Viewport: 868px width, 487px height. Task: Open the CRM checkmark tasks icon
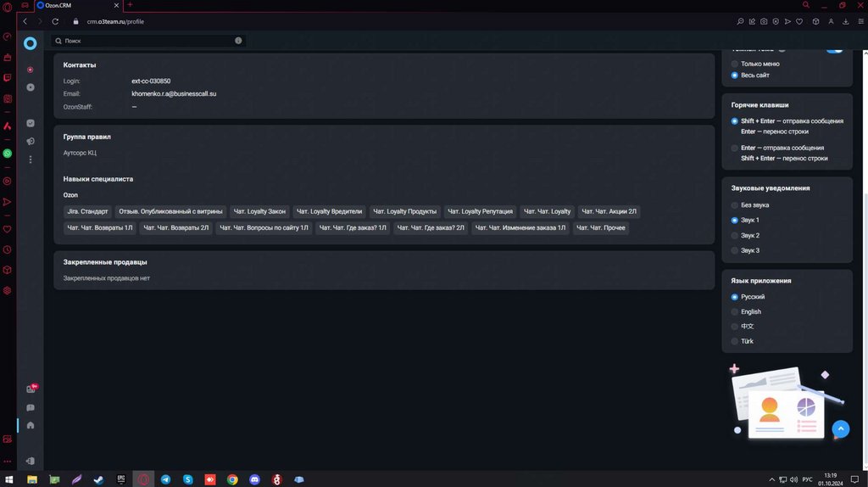tap(31, 124)
